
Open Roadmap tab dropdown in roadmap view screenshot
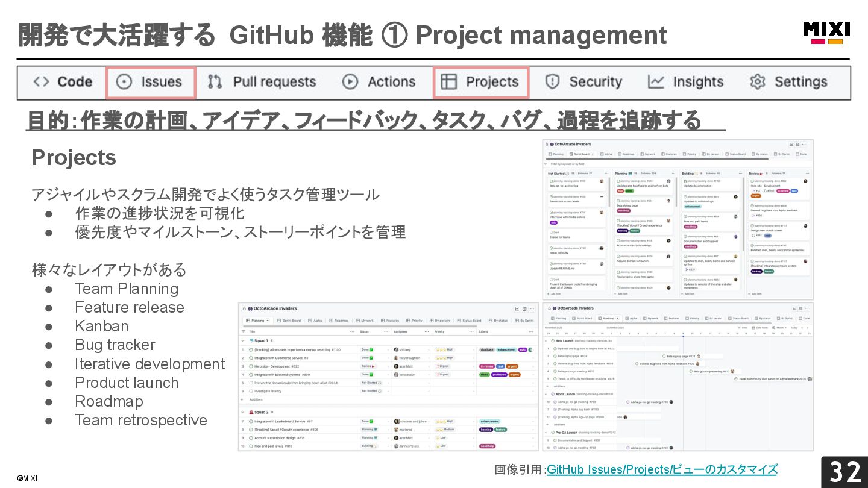[617, 318]
